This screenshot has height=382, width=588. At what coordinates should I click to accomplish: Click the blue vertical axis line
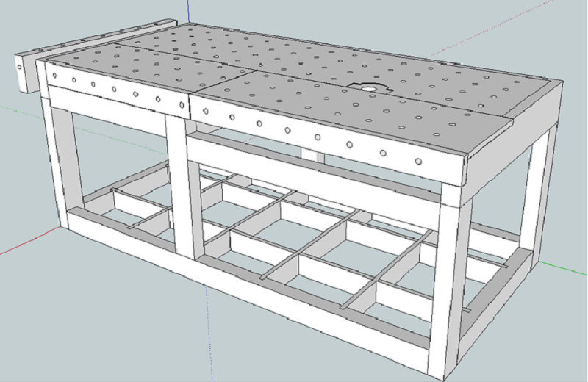tap(188, 11)
